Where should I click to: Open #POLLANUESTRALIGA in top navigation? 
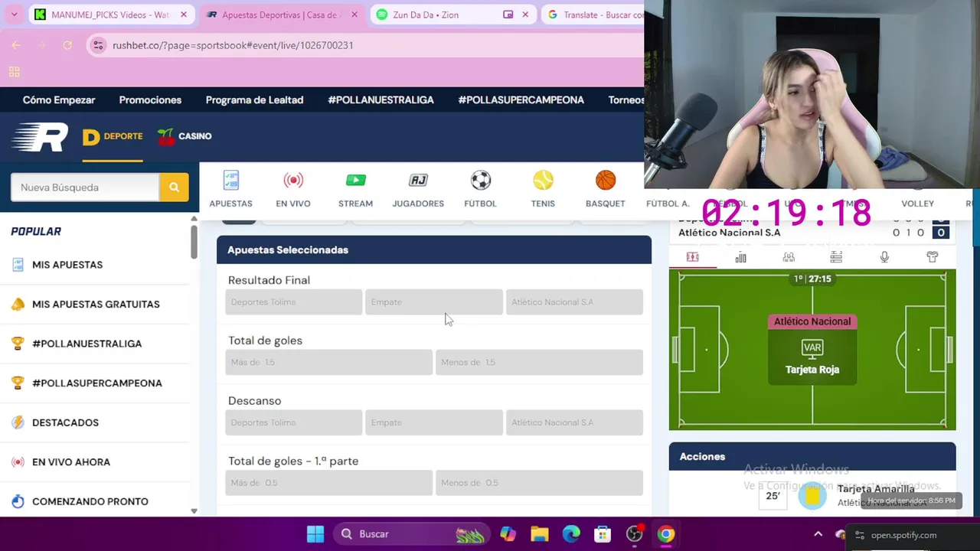[x=381, y=99]
